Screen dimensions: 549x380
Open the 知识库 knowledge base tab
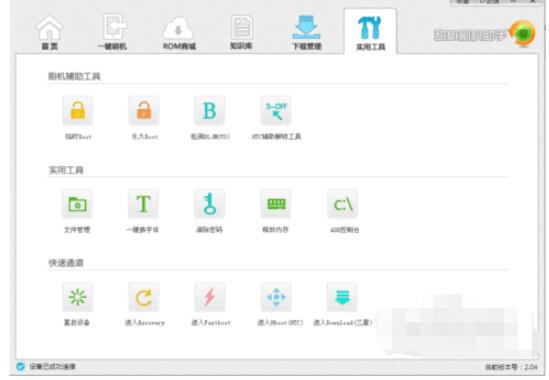(241, 33)
